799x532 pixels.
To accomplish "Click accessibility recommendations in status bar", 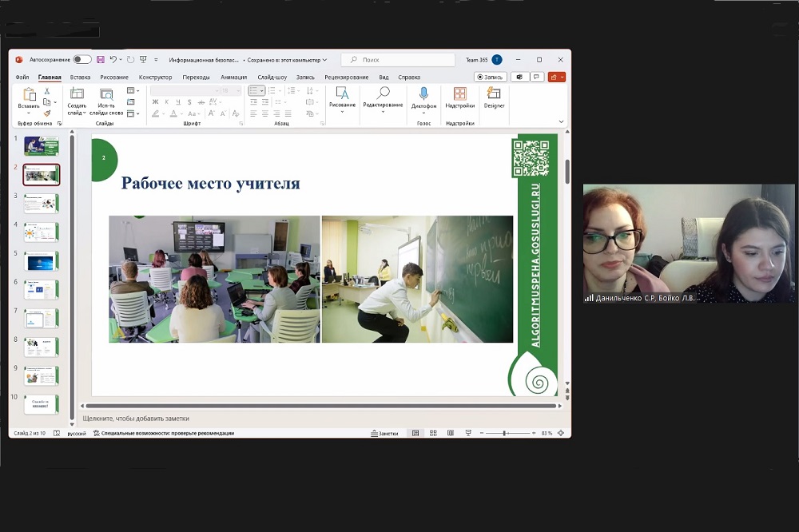I will (x=164, y=433).
